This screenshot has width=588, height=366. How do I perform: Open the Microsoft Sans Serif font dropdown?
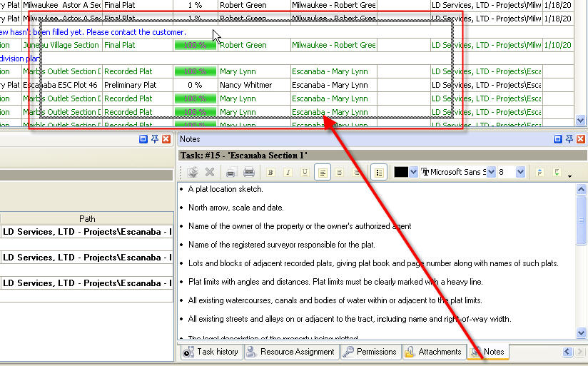pos(491,172)
